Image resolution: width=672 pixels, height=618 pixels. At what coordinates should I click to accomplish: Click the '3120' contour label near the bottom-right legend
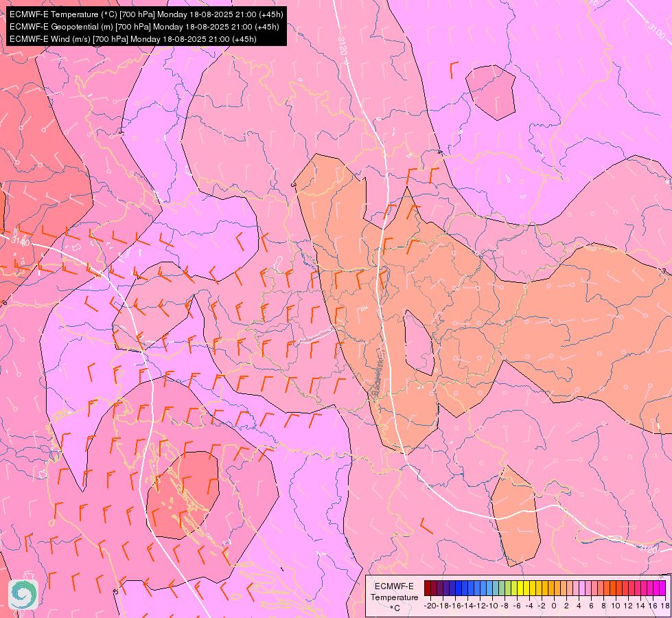tap(647, 549)
